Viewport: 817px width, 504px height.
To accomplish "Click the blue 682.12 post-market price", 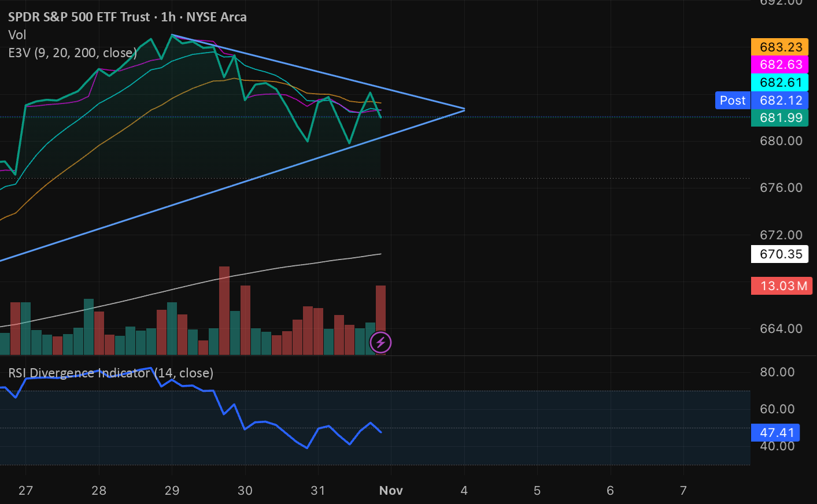I will point(779,100).
